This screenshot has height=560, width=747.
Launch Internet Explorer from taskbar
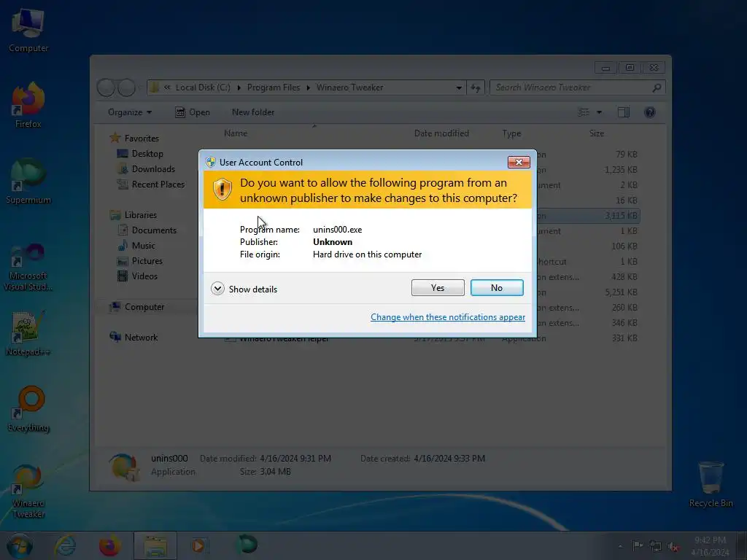[x=65, y=545]
